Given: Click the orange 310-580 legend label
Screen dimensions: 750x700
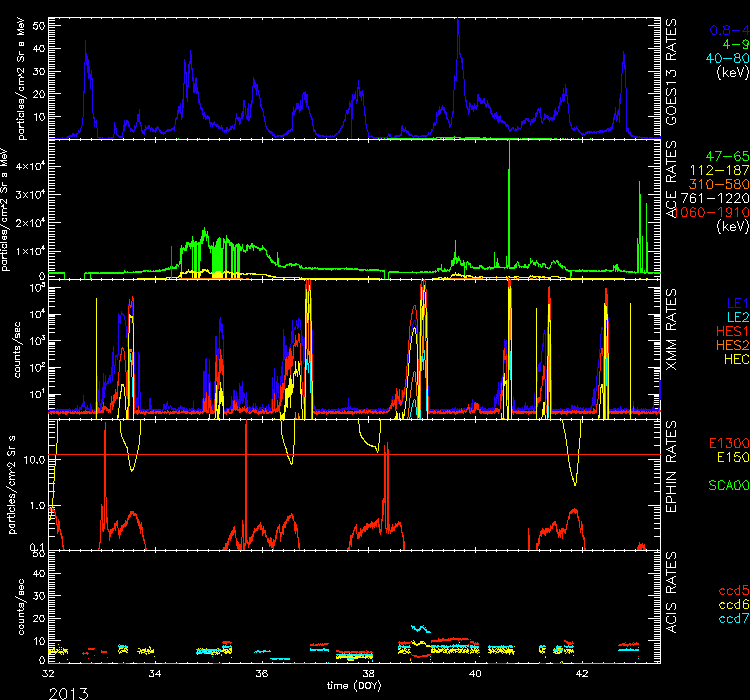Looking at the screenshot, I should click(x=719, y=185).
